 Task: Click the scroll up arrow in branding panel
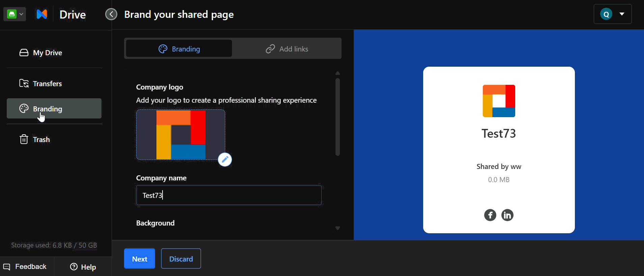coord(338,73)
